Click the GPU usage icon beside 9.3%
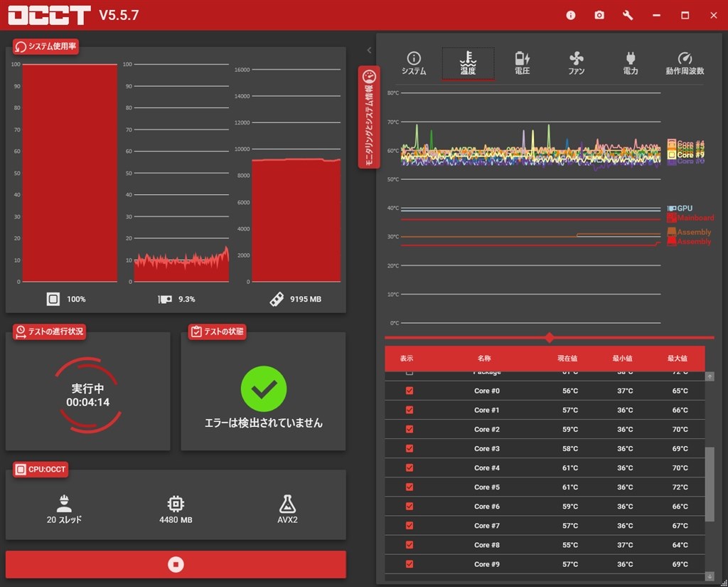The width and height of the screenshot is (728, 587). pyautogui.click(x=165, y=299)
